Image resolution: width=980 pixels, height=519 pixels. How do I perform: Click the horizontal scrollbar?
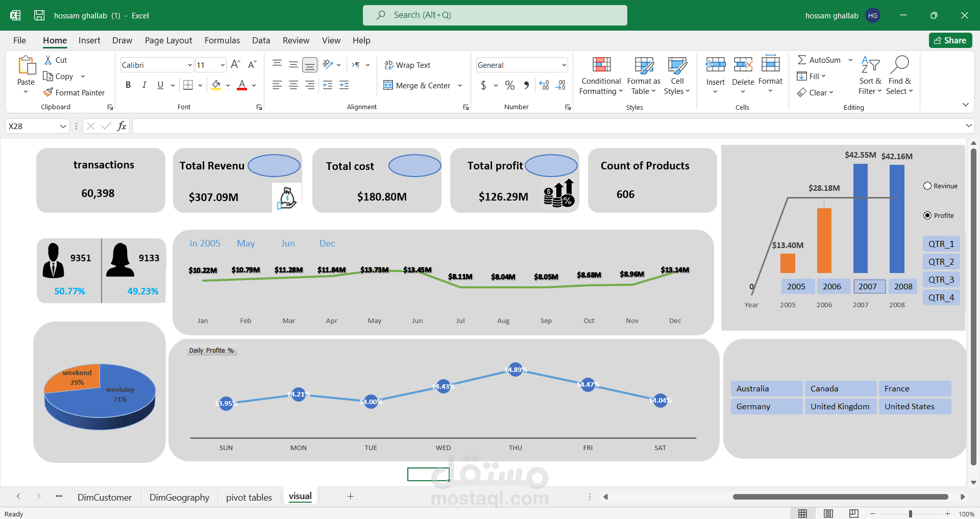click(840, 497)
